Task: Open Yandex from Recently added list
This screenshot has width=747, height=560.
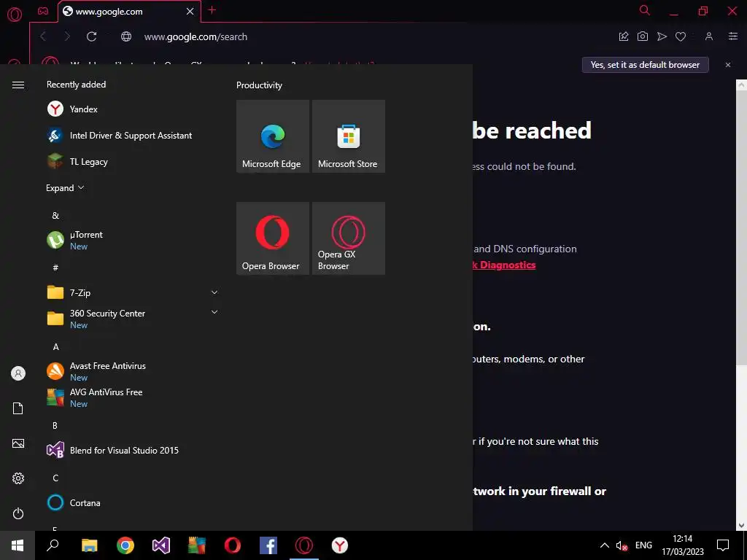Action: coord(133,109)
